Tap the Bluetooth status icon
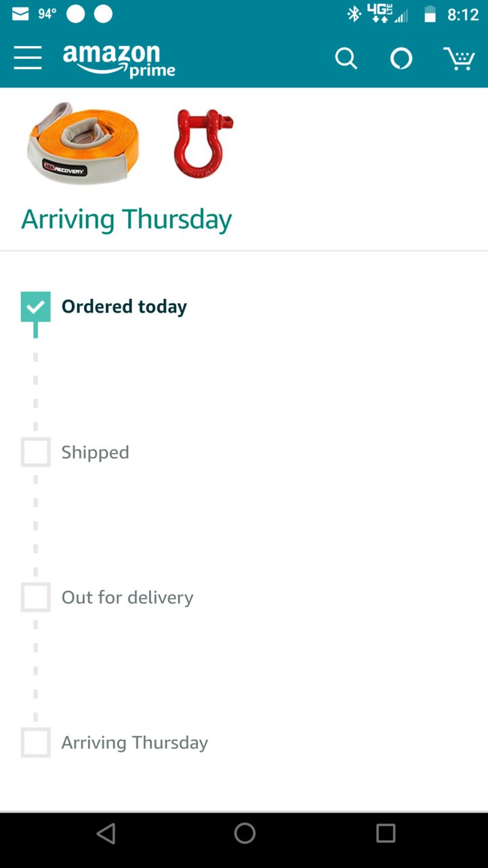The height and width of the screenshot is (868, 488). (354, 14)
